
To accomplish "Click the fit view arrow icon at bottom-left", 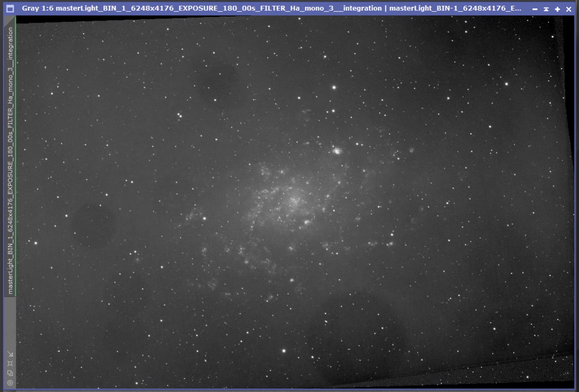I will 10,354.
